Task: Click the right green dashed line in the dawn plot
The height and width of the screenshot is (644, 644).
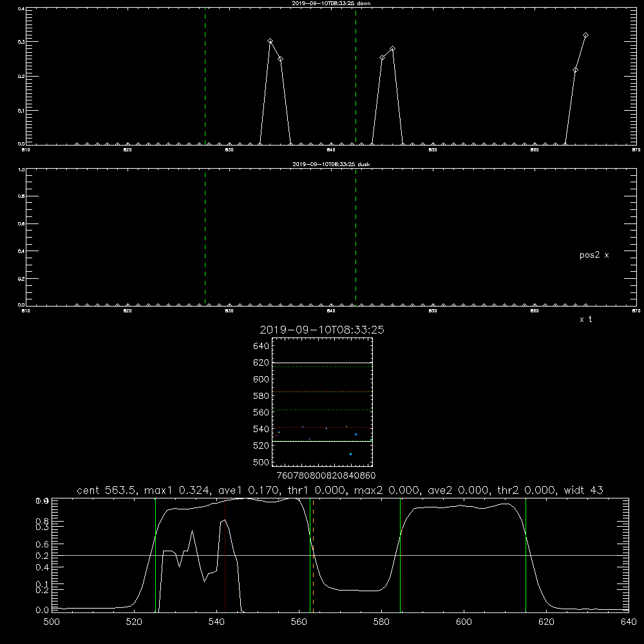Action: click(x=355, y=76)
